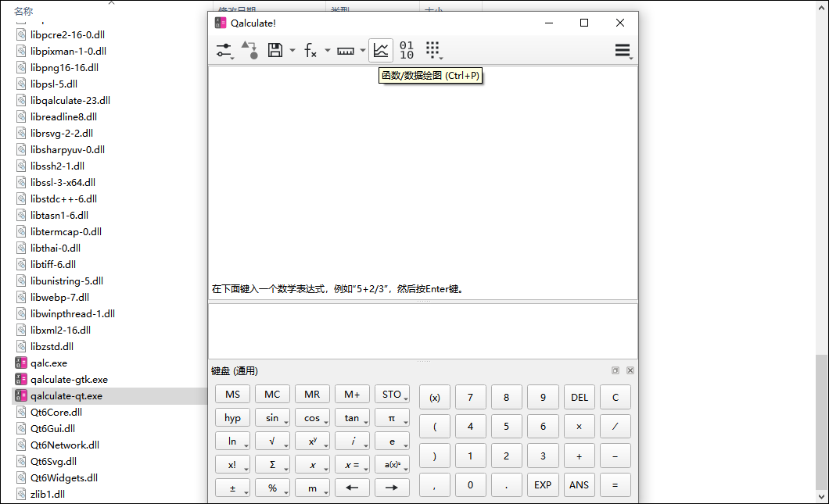This screenshot has width=829, height=504.
Task: Click the C clear key
Action: 615,397
